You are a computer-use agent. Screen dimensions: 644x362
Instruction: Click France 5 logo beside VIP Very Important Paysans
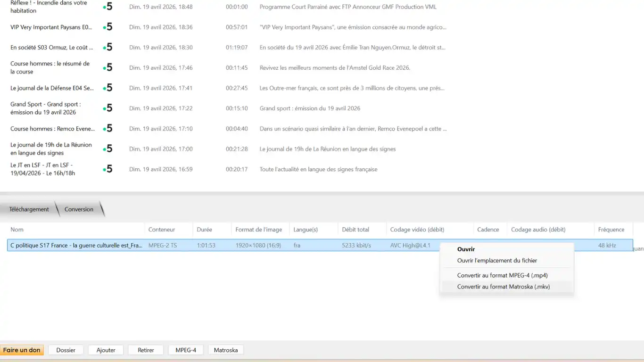pyautogui.click(x=108, y=27)
